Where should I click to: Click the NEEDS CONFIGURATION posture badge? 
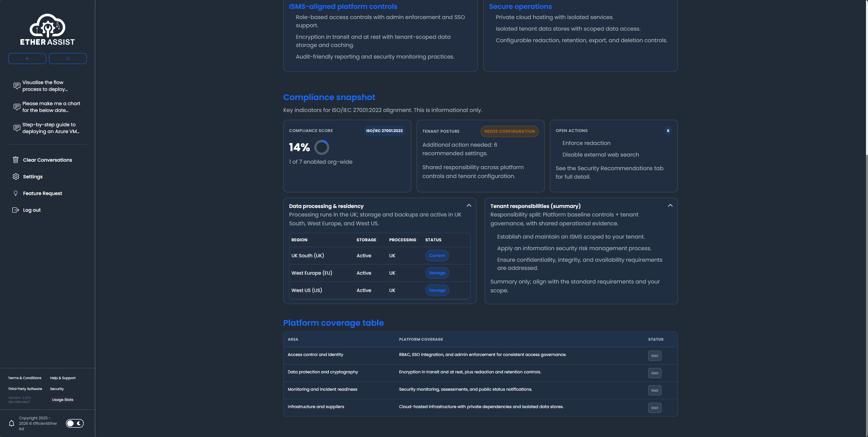510,131
